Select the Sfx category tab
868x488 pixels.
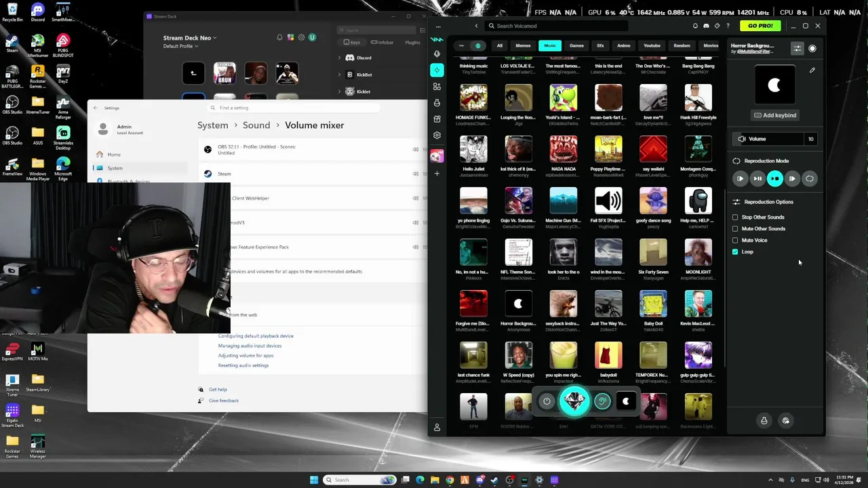click(x=600, y=46)
